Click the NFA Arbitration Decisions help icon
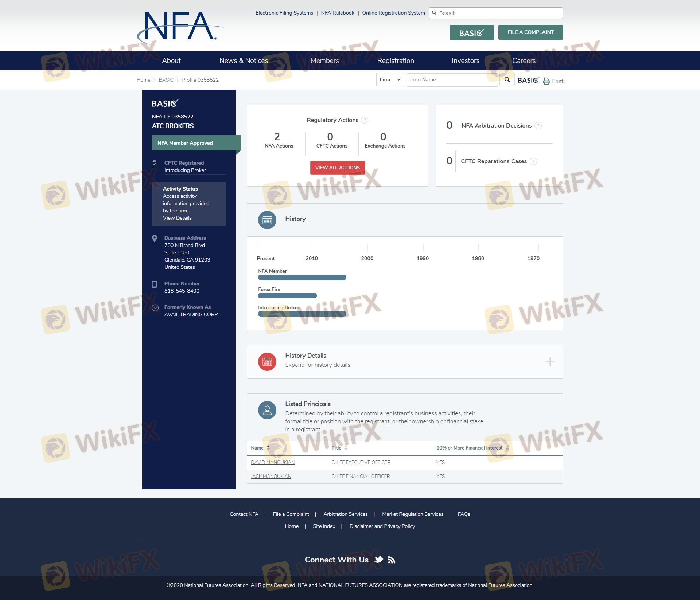This screenshot has height=600, width=700. (x=538, y=126)
